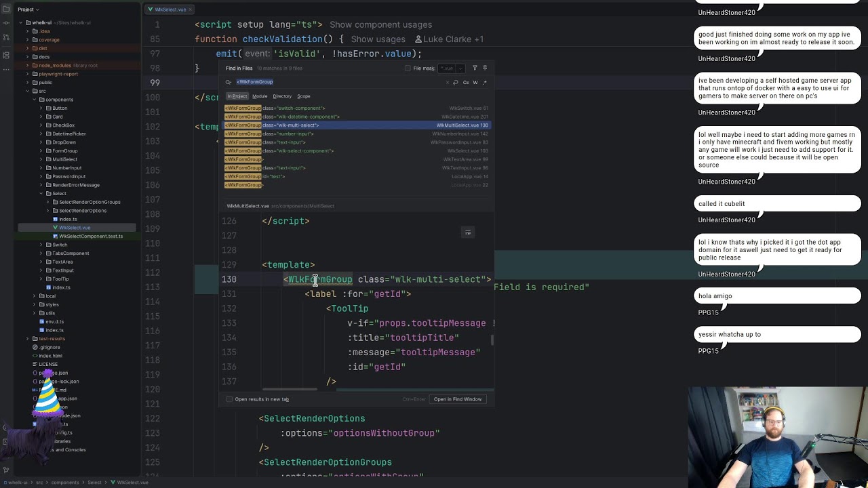868x488 pixels.
Task: Select the number-input search result
Action: tap(357, 134)
